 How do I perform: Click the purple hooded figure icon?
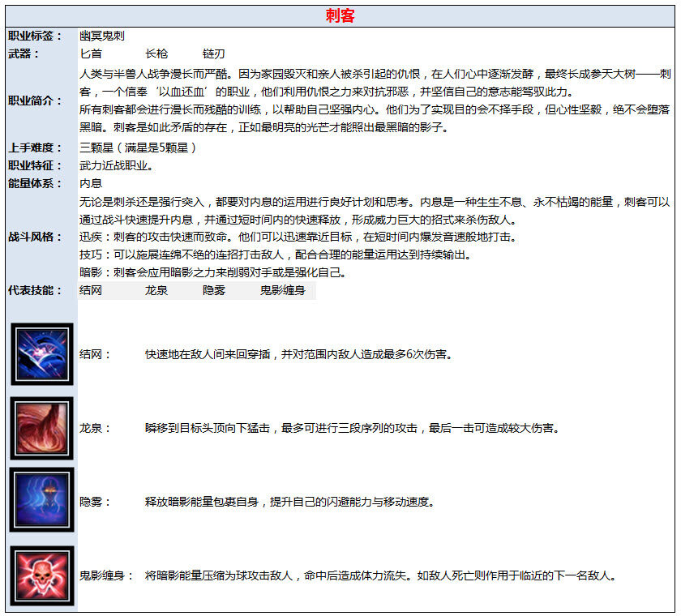(x=41, y=499)
